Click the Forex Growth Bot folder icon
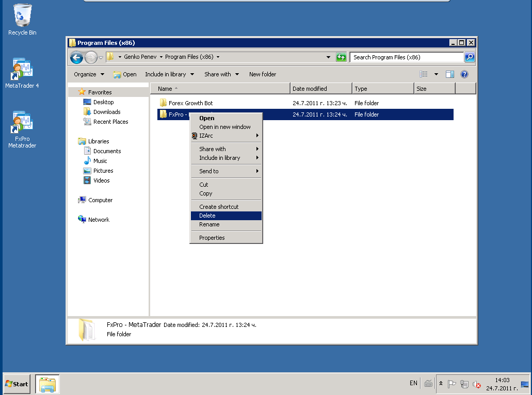 (163, 103)
